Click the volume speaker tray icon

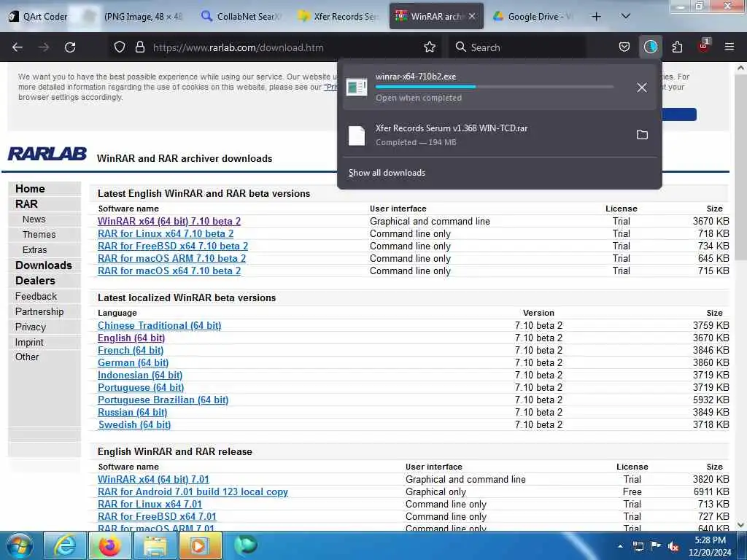tap(673, 546)
